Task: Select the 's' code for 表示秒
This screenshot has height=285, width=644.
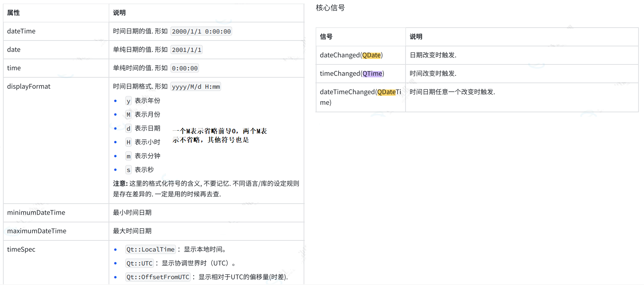Action: point(128,170)
